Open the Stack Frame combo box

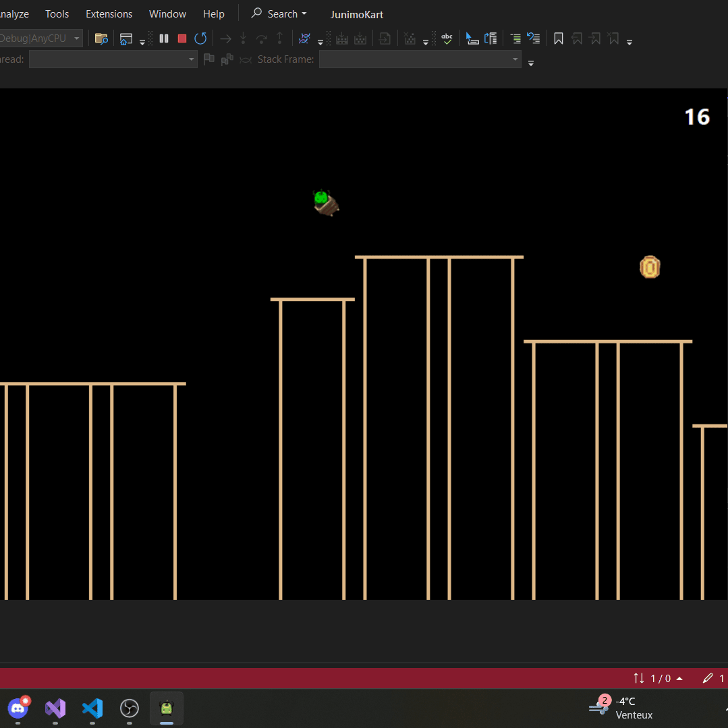420,59
